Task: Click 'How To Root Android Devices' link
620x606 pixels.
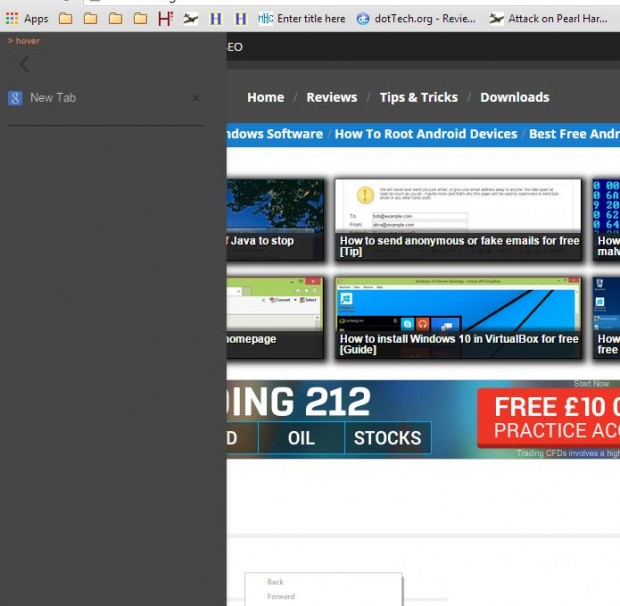Action: [x=426, y=133]
